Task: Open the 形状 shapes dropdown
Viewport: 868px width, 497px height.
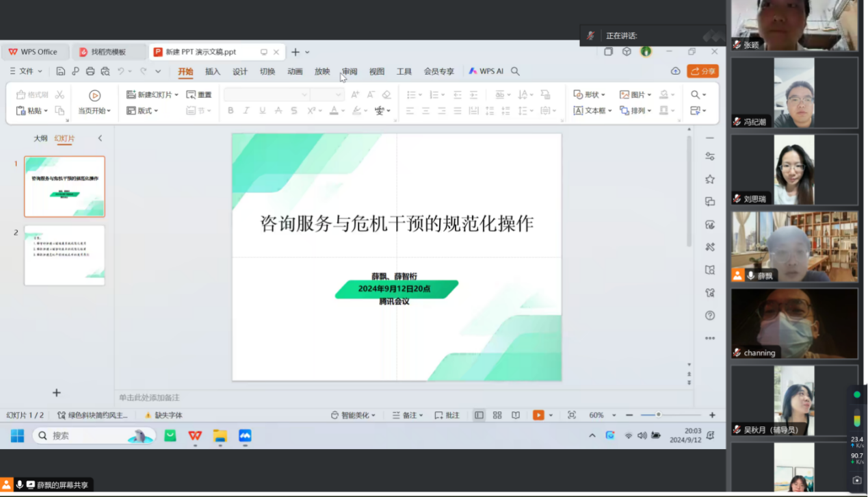Action: click(x=590, y=94)
